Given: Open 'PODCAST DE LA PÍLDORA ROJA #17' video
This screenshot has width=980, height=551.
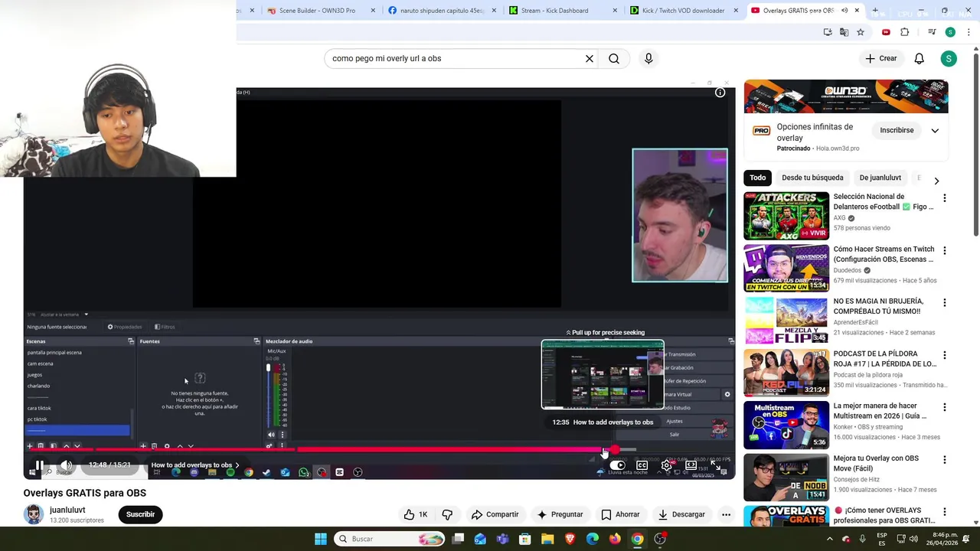Looking at the screenshot, I should coord(786,373).
